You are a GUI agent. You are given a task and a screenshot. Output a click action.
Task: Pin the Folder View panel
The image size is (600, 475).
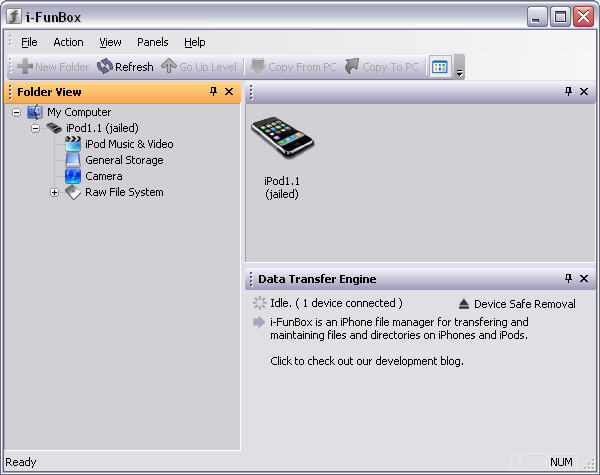click(x=213, y=92)
